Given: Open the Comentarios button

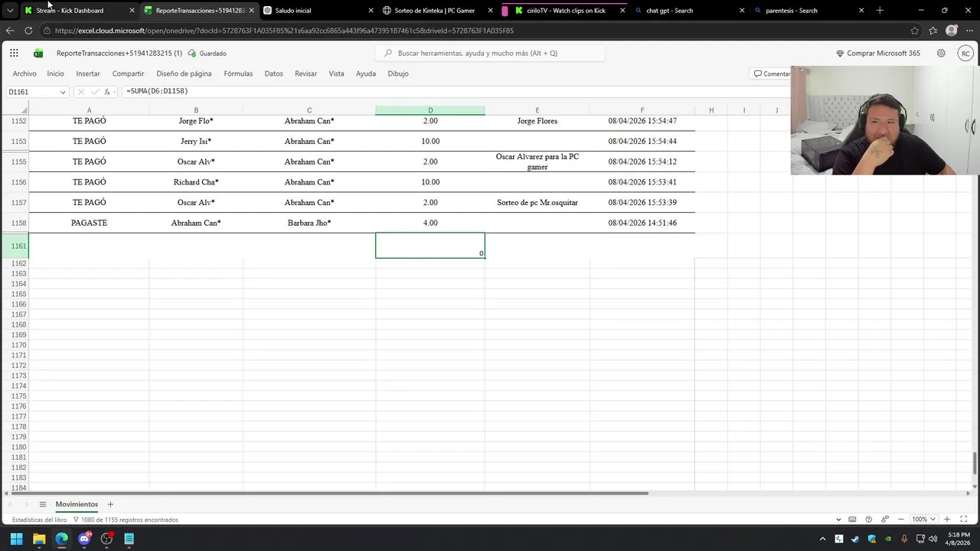Looking at the screenshot, I should coord(772,73).
